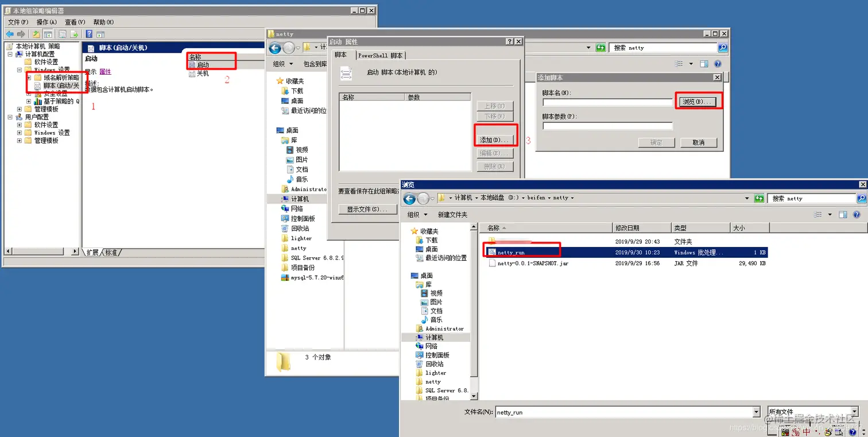Open the 文件名 combo box dropdown arrow

point(756,412)
